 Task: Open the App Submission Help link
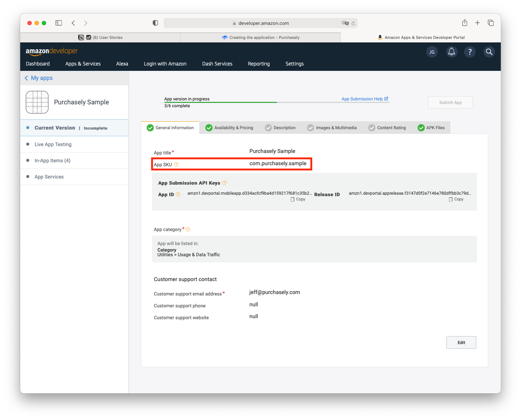[x=365, y=99]
